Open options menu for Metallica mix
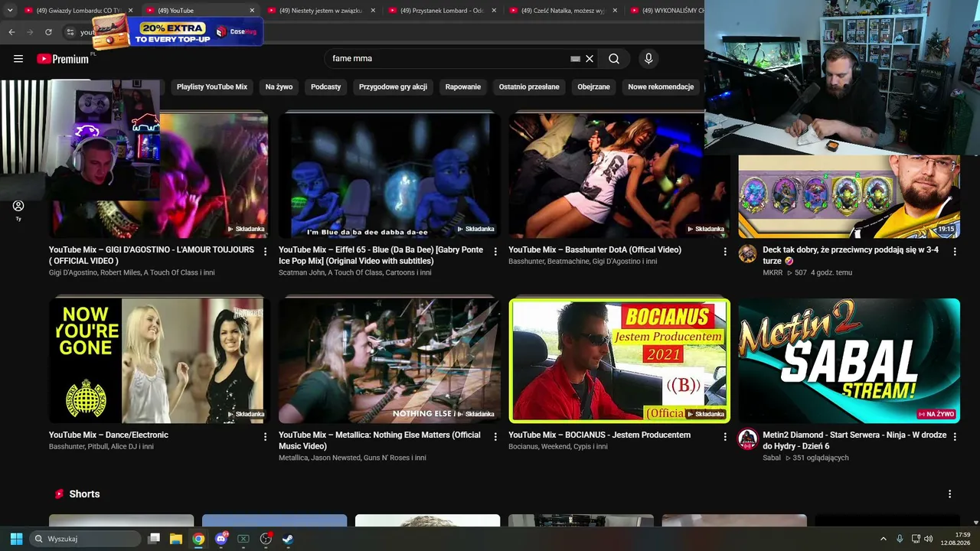 point(495,436)
